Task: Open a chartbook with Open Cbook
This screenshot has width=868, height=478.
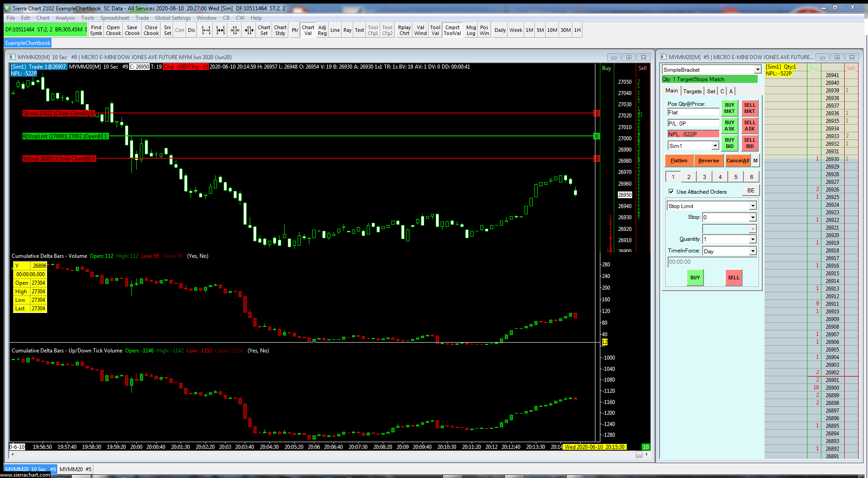Action: [113, 30]
